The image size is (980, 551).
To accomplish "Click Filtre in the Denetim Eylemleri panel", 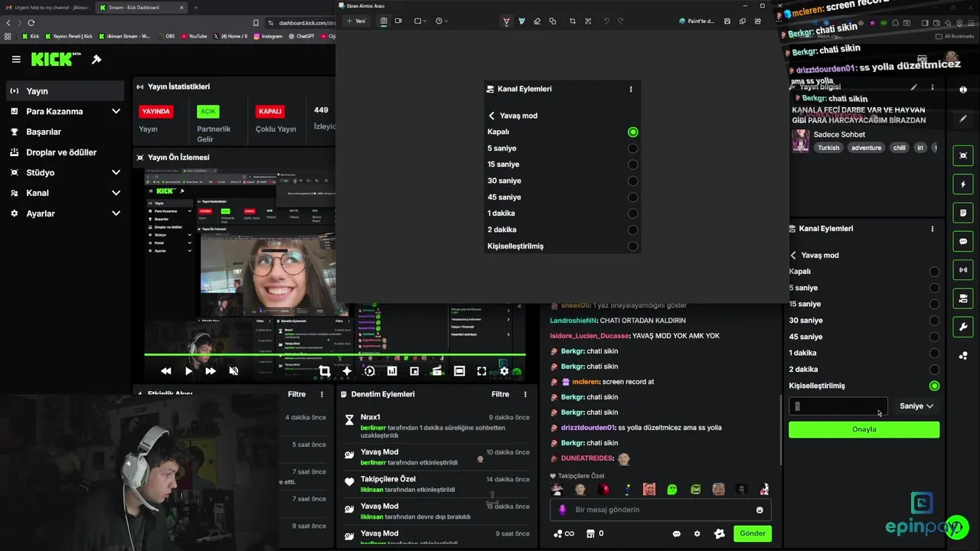I will pos(500,394).
